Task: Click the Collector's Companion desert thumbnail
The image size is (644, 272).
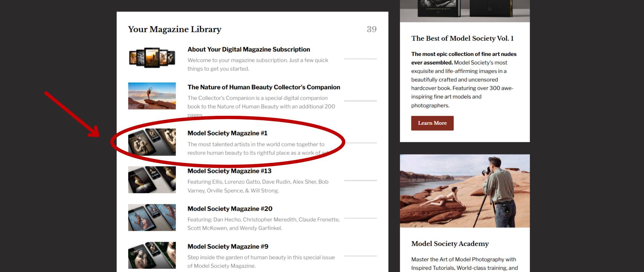Action: [152, 96]
